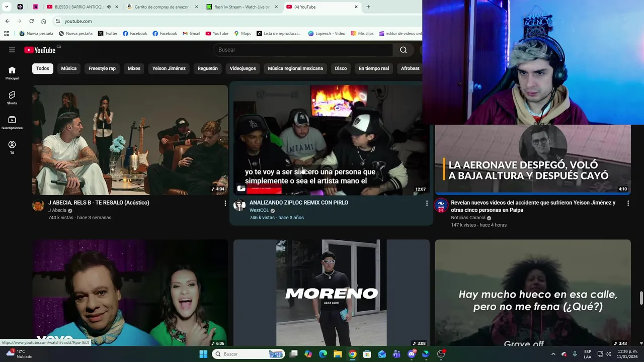Open the Chrome apps grid icon
Viewport: 644px width, 362px height.
coord(7,34)
